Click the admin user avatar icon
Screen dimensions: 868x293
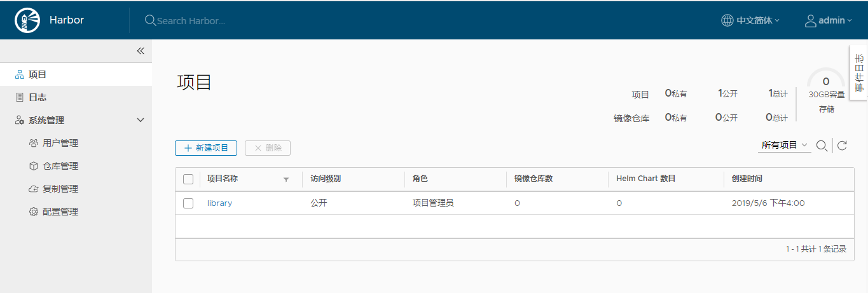point(810,20)
